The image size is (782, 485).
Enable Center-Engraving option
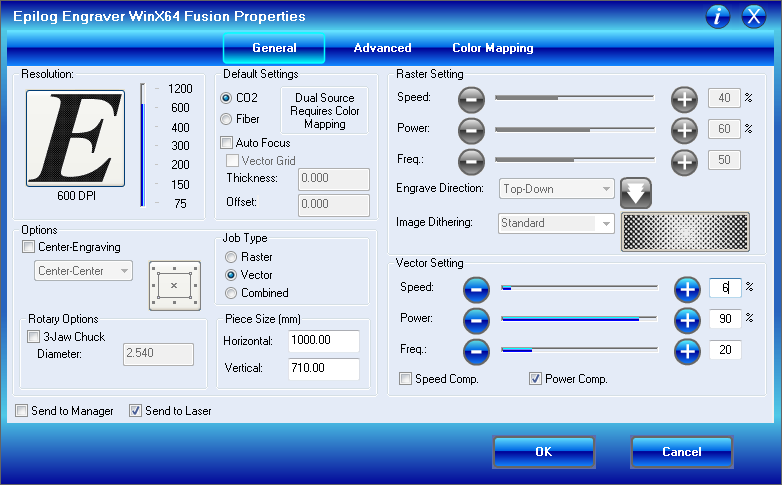(28, 246)
